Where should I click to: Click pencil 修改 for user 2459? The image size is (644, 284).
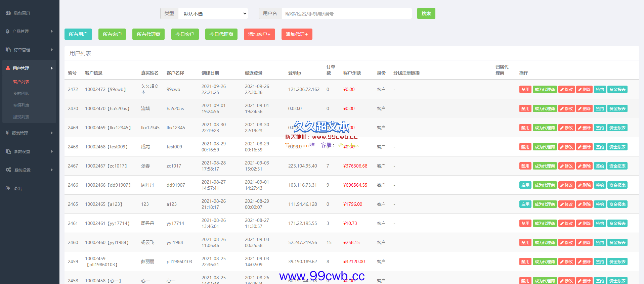click(566, 262)
